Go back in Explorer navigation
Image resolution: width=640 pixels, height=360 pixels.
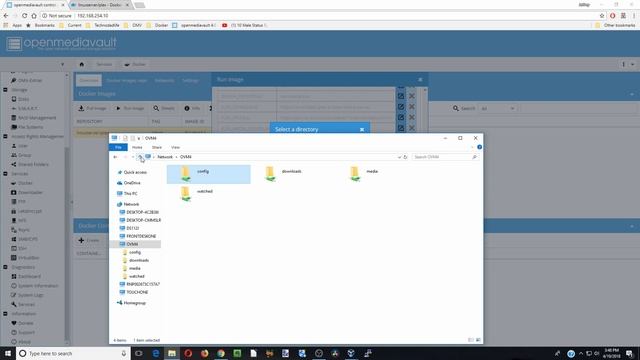pyautogui.click(x=116, y=157)
